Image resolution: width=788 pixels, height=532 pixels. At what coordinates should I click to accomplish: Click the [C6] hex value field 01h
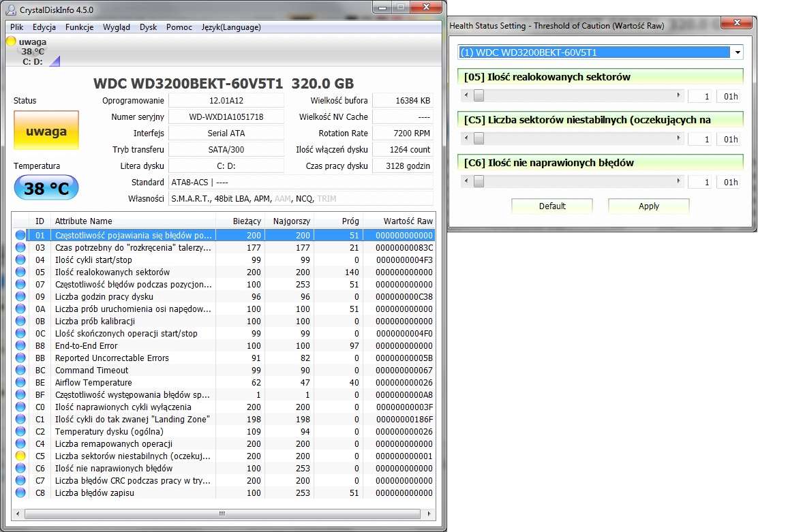[729, 182]
